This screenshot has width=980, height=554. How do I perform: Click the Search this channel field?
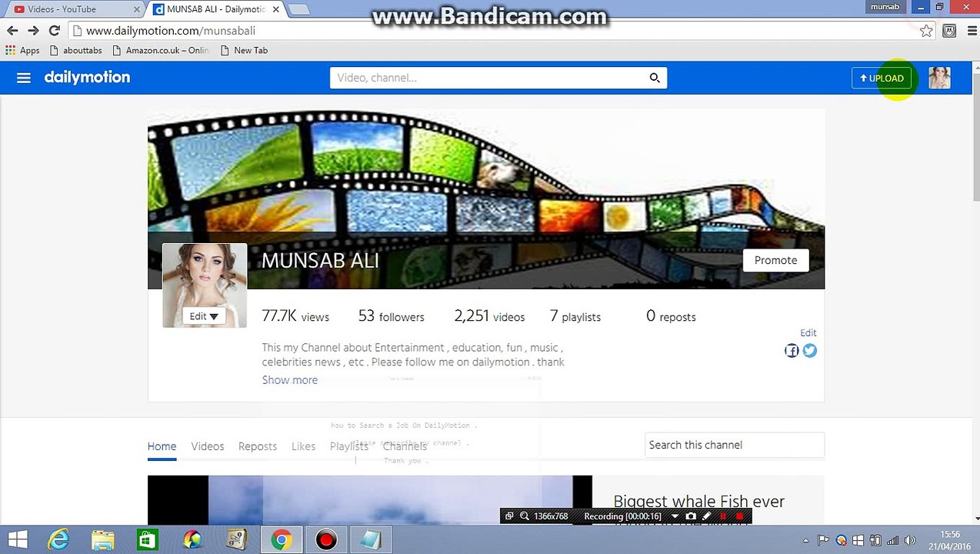point(734,445)
